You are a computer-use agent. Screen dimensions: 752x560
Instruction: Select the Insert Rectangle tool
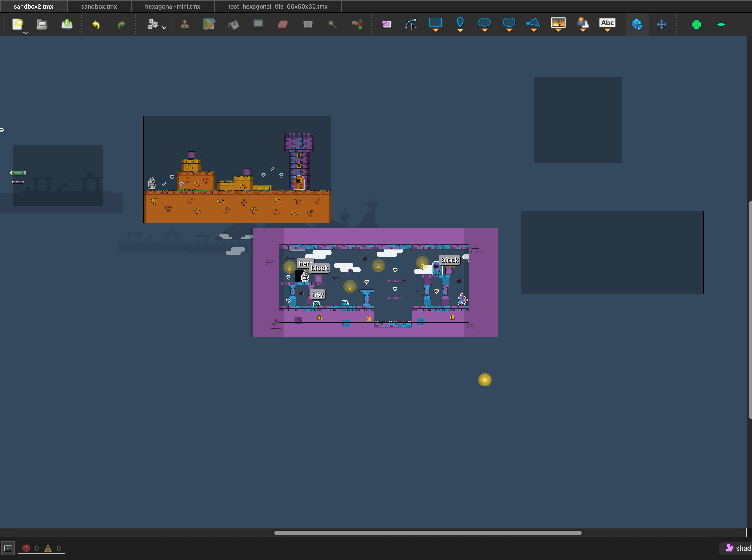435,25
